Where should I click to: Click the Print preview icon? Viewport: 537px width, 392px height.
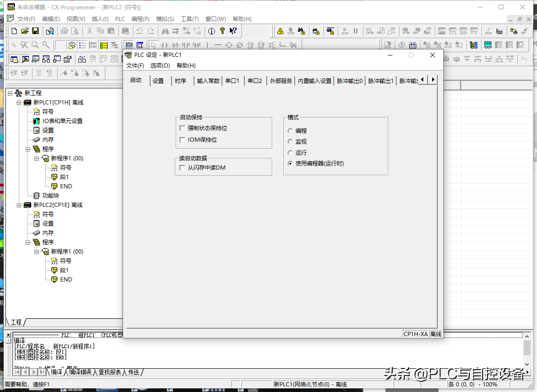[75, 31]
